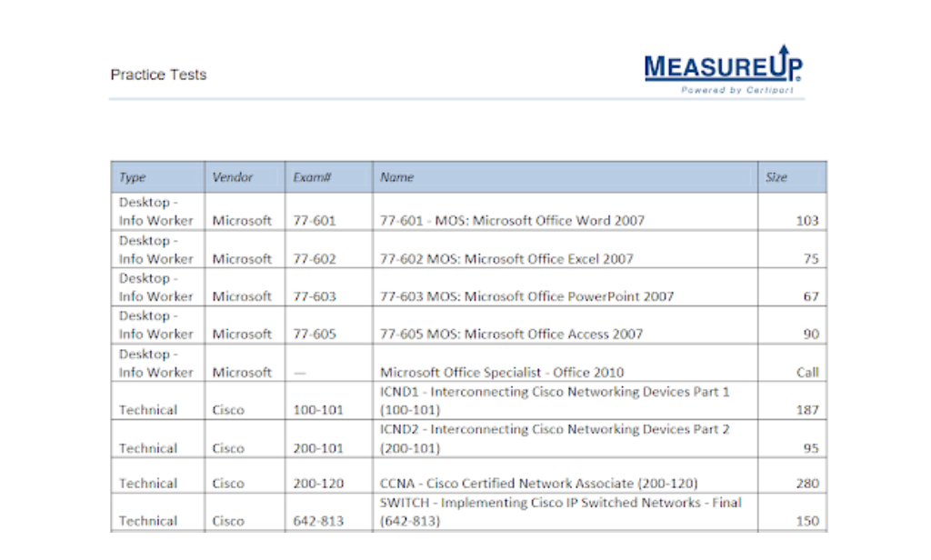
Task: Click "200-120" in the Exam# column
Action: 318,484
